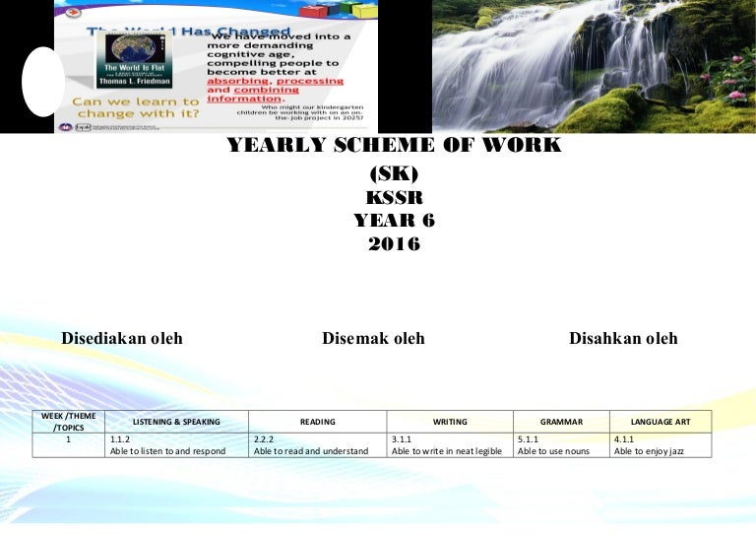The image size is (756, 535).
Task: Click the 3.1.1 writing cell
Action: (449, 444)
